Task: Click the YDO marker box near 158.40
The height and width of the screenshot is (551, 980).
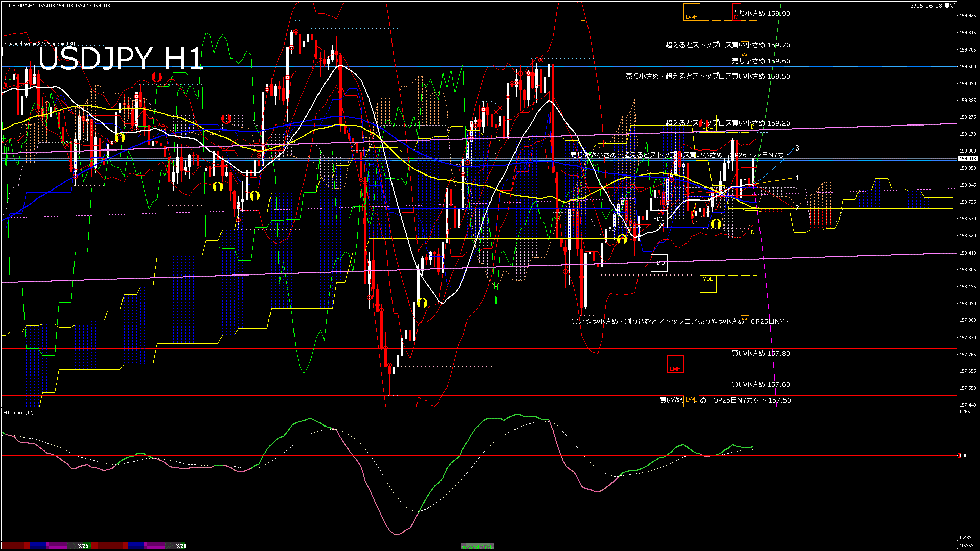Action: point(659,263)
